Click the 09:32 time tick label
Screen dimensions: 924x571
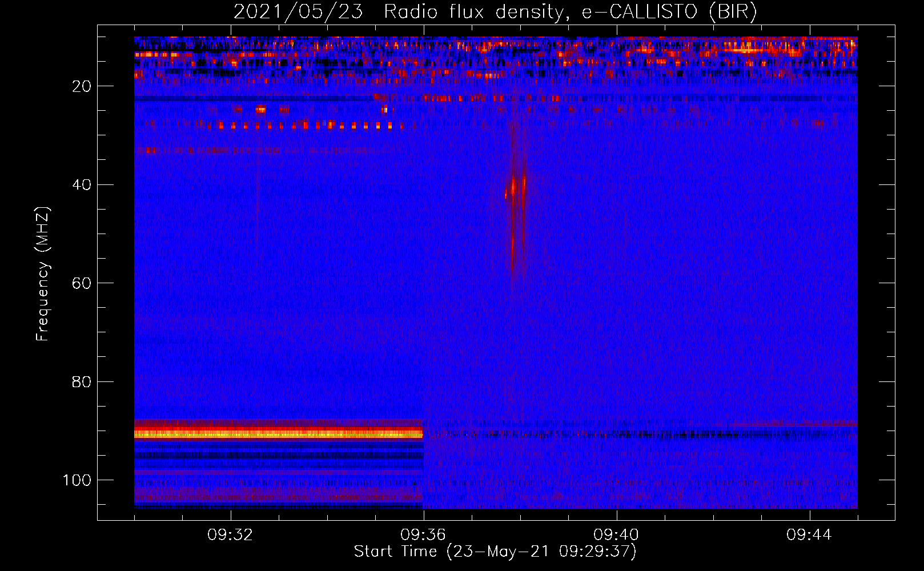click(230, 535)
